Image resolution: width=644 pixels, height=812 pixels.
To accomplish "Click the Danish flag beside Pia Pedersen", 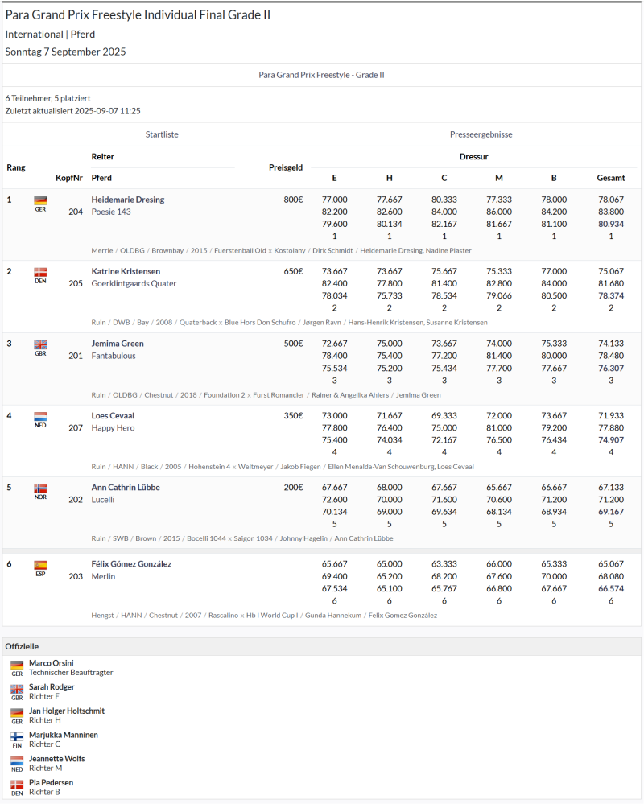I will coord(17,784).
